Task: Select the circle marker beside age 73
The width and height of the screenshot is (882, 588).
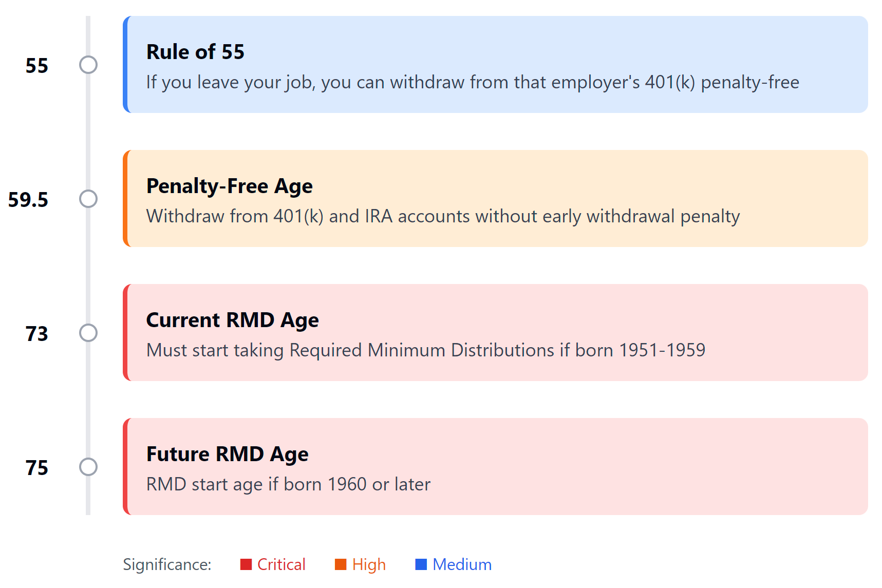Action: click(x=88, y=333)
